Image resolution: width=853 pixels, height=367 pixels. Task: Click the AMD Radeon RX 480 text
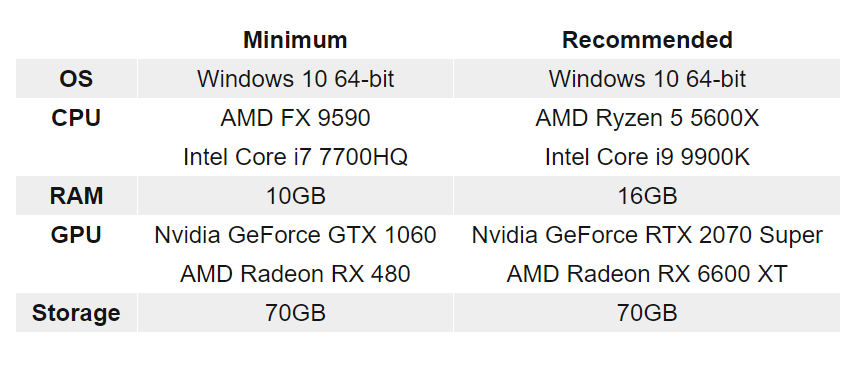[x=295, y=274]
